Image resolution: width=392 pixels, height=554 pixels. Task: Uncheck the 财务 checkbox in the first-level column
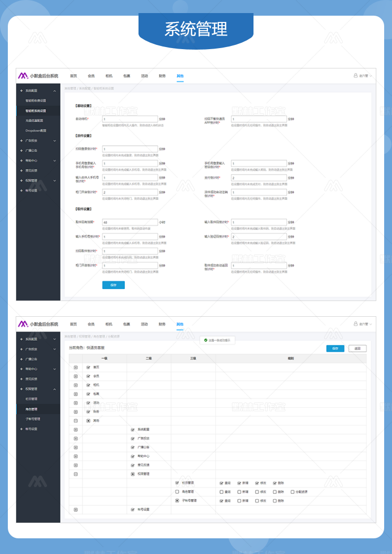[x=88, y=412]
